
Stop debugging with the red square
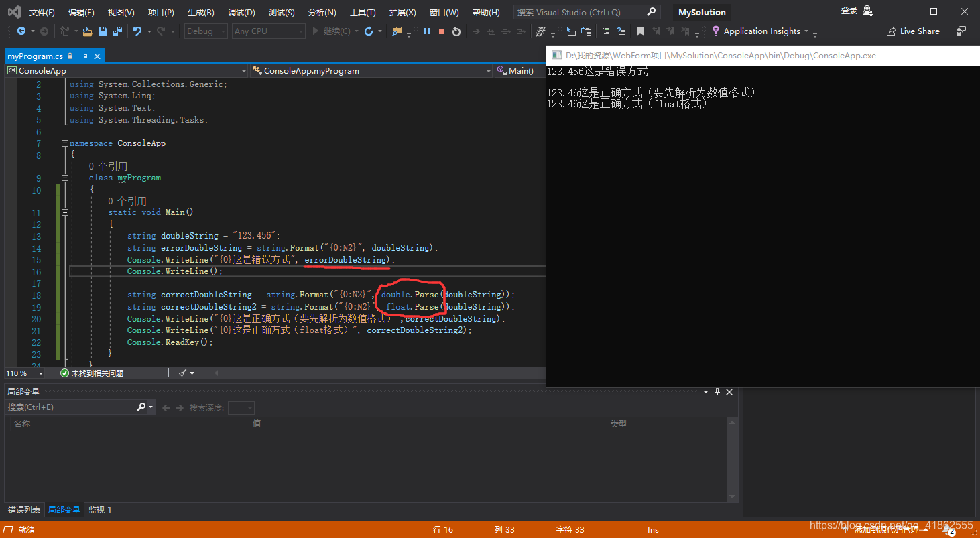click(442, 31)
